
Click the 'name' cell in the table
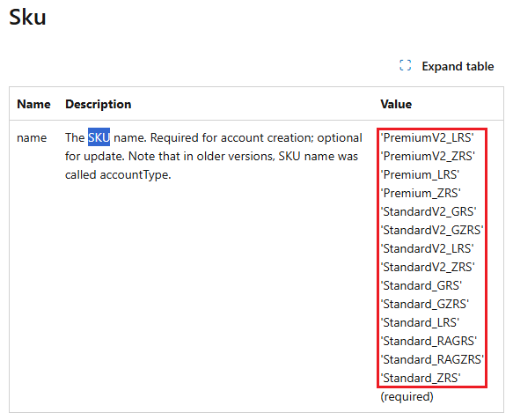coord(32,138)
